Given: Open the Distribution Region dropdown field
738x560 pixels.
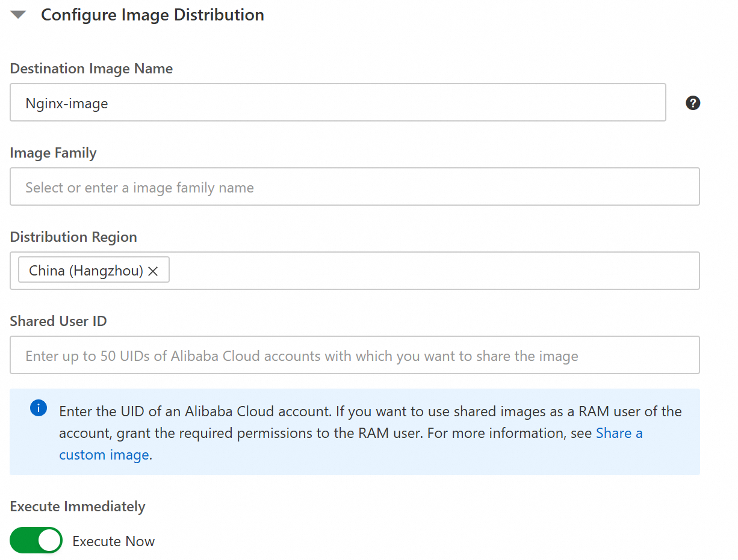Looking at the screenshot, I should pyautogui.click(x=433, y=271).
